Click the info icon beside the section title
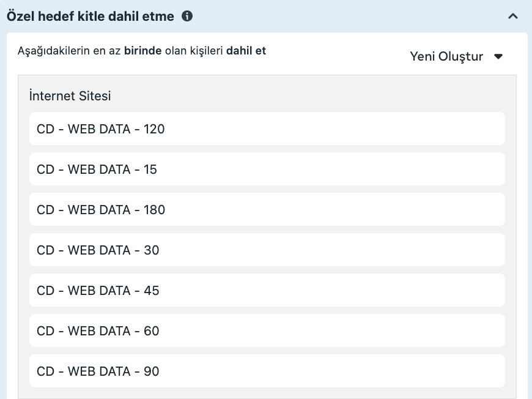532x399 pixels. point(187,17)
